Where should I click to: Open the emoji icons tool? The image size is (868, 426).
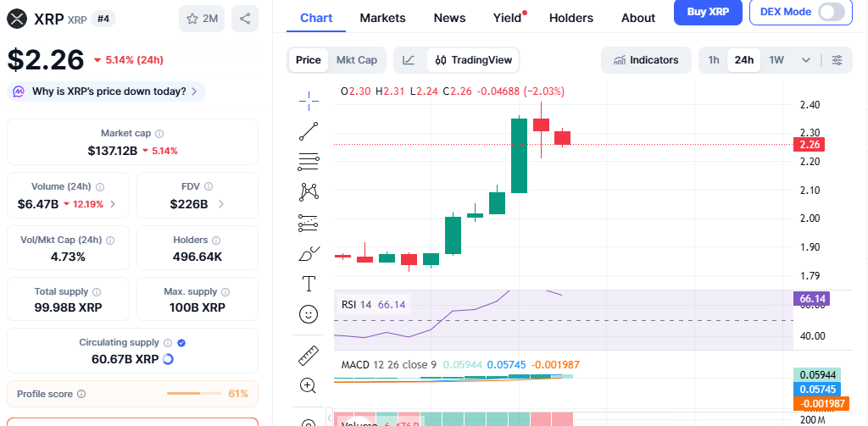tap(309, 314)
